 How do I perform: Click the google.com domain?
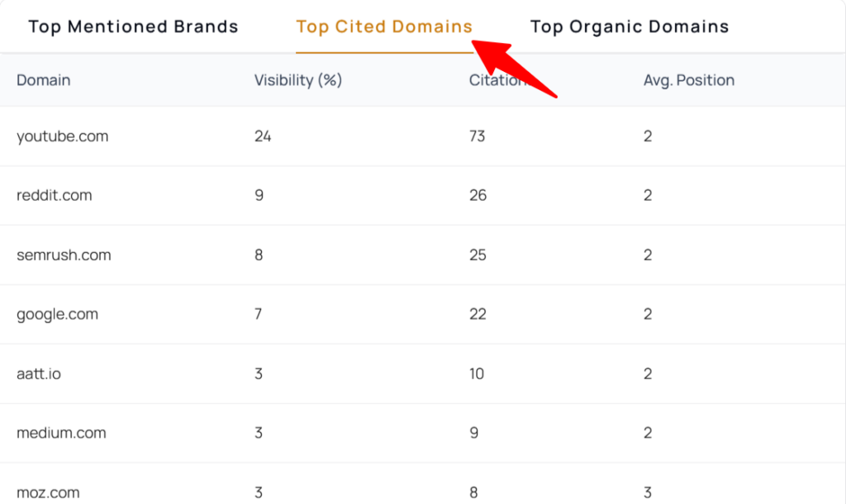point(57,314)
